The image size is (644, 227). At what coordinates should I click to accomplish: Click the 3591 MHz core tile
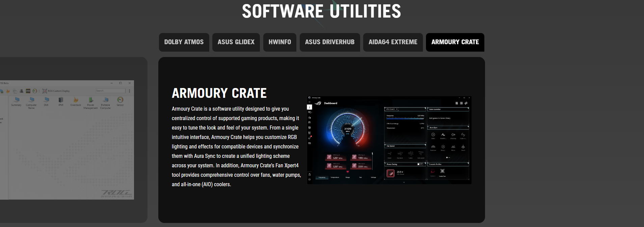(x=361, y=165)
